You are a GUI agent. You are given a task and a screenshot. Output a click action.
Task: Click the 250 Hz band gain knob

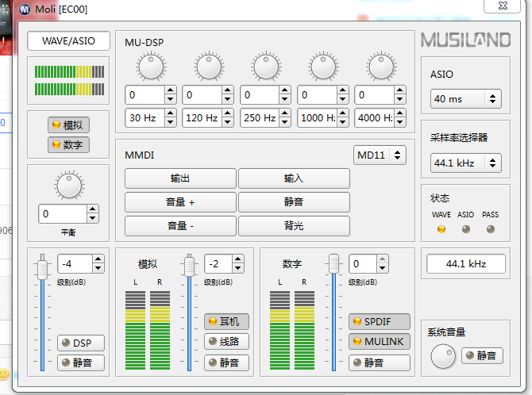266,67
